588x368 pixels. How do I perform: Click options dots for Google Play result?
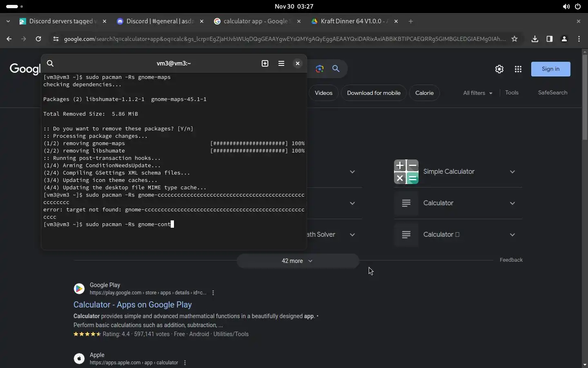click(x=213, y=293)
